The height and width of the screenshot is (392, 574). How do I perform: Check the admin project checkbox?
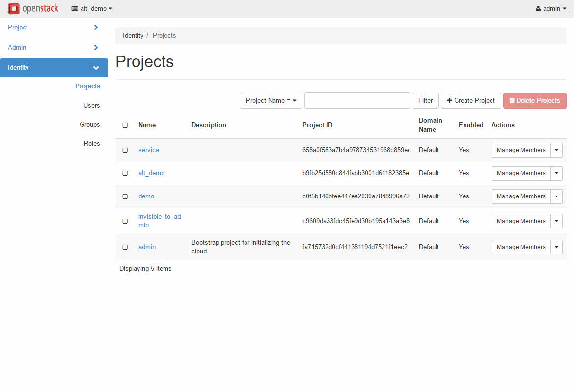coord(125,247)
